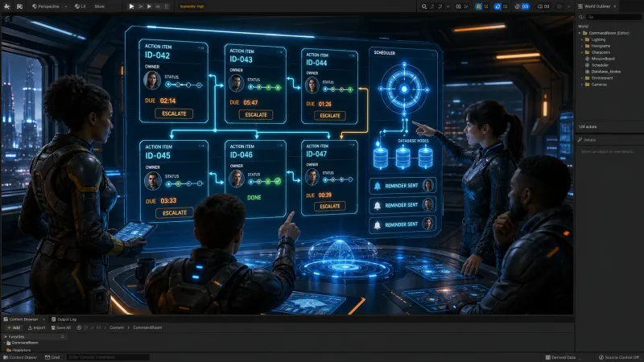Open the Show viewport menu
This screenshot has height=362, width=644.
(x=99, y=6)
